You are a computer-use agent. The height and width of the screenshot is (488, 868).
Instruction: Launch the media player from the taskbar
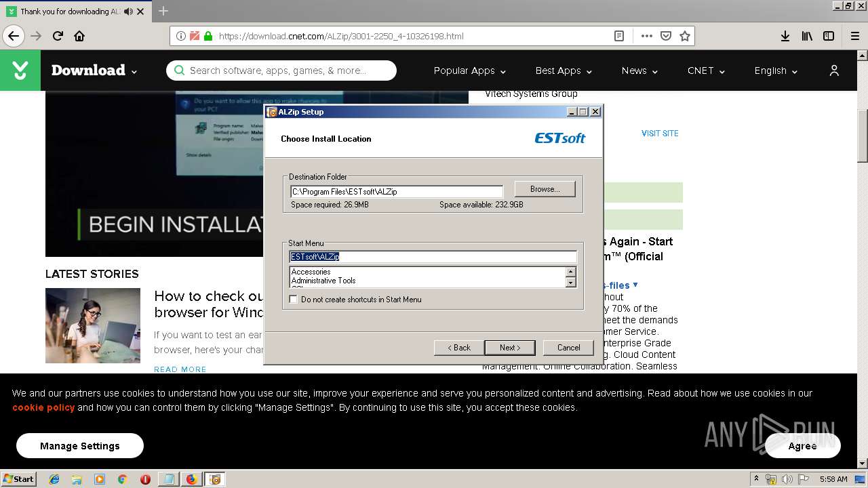tap(100, 479)
